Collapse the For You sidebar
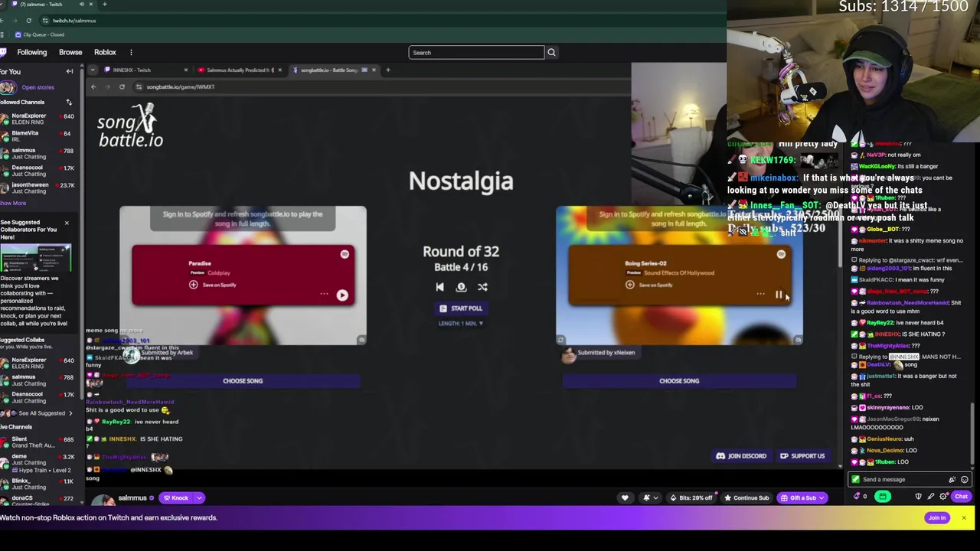 tap(70, 72)
